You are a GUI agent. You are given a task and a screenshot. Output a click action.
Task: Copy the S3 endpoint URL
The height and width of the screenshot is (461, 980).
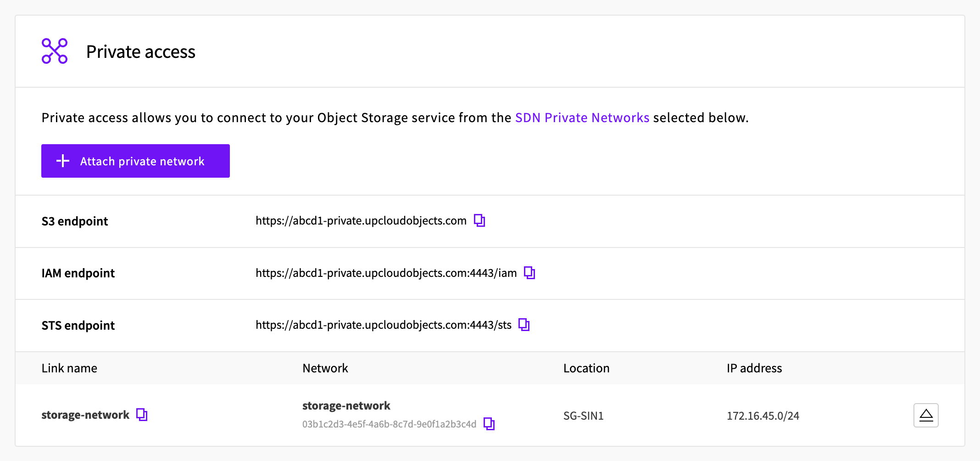pos(479,221)
